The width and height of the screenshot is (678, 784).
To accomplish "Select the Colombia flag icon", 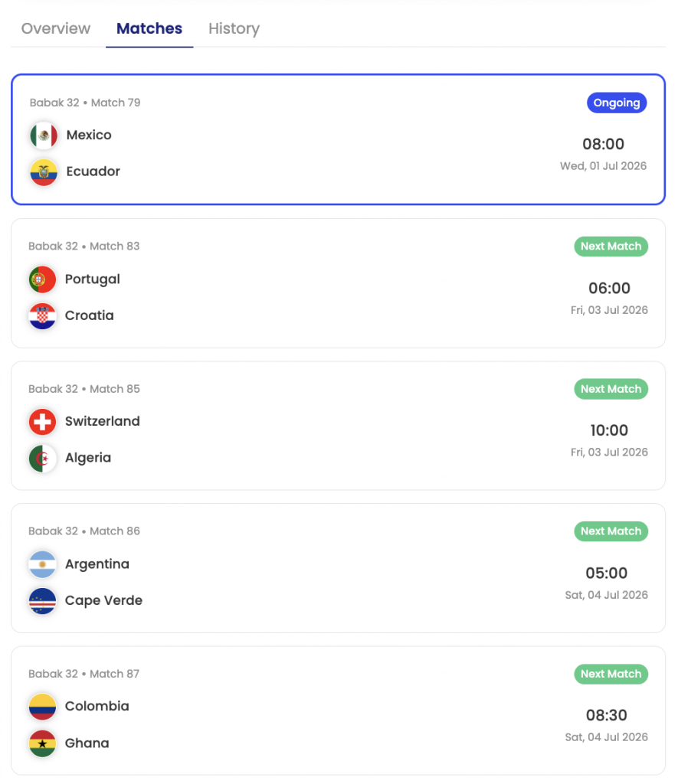I will tap(43, 707).
